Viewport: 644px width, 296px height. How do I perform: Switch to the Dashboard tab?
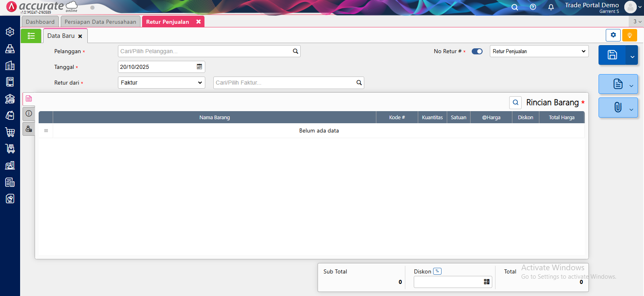40,22
